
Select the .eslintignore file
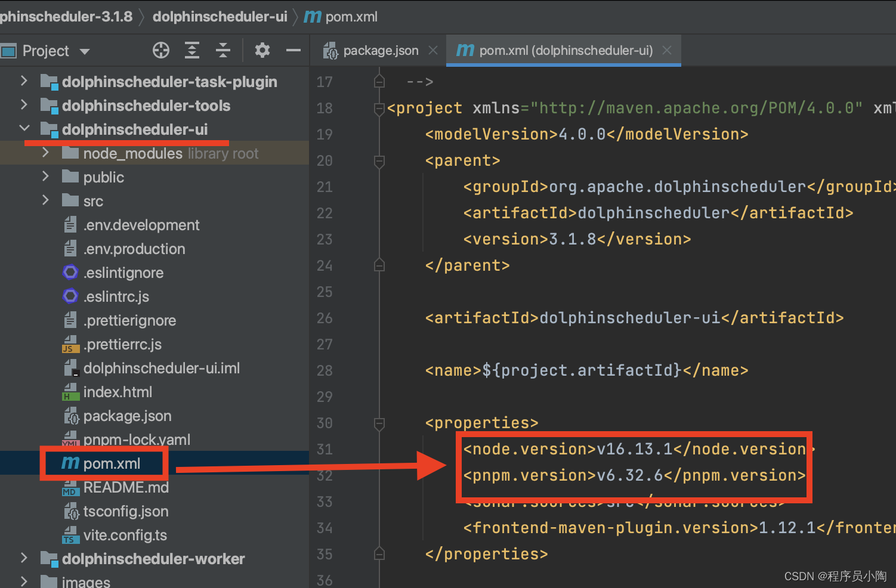click(x=123, y=273)
